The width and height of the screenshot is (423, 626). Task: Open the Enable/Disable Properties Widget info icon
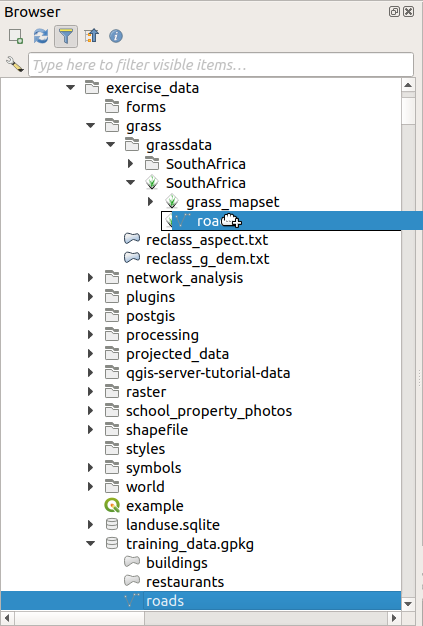coord(116,36)
